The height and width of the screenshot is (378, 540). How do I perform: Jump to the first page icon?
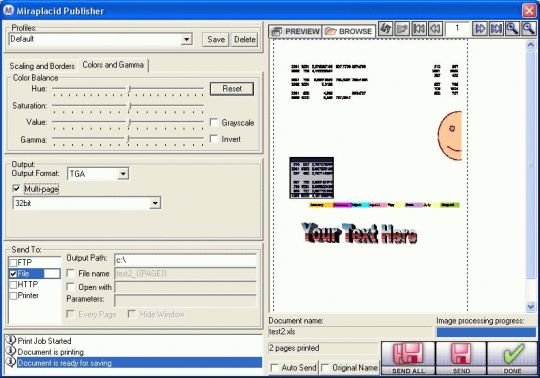click(x=419, y=29)
